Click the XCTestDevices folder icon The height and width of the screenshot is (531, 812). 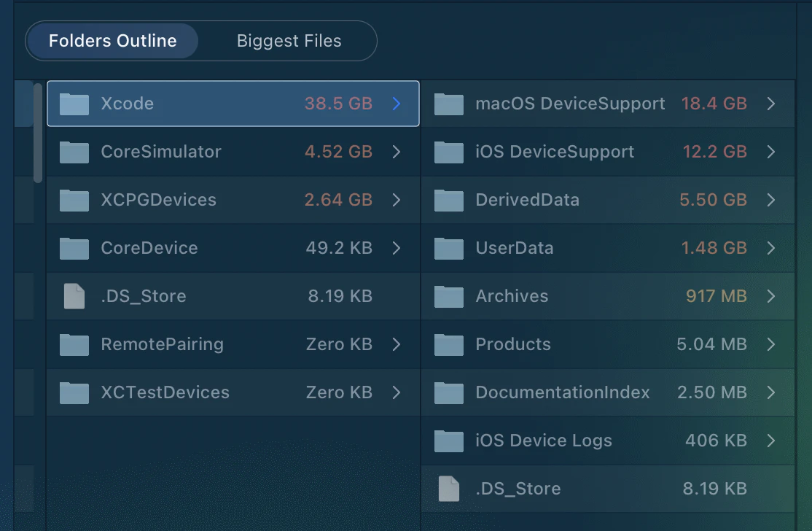(x=74, y=392)
